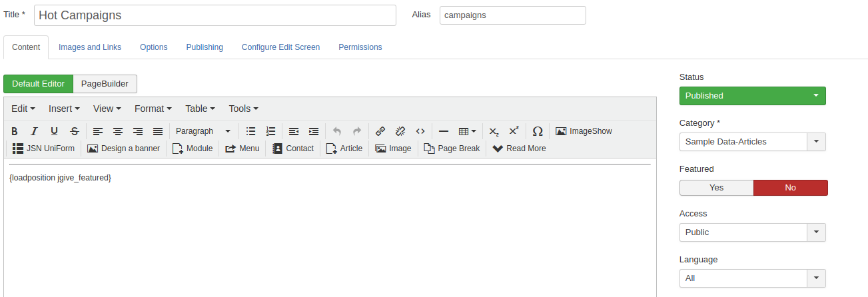
Task: Click the strikethrough icon
Action: 75,131
